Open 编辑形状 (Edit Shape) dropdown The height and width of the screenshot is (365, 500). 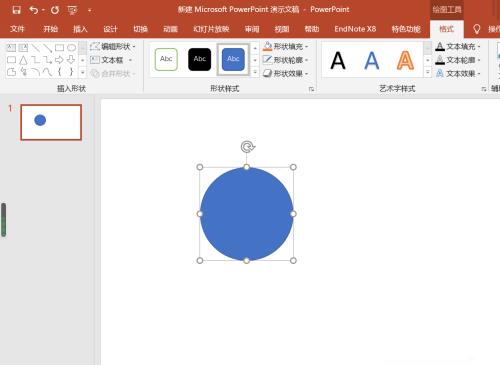[113, 47]
